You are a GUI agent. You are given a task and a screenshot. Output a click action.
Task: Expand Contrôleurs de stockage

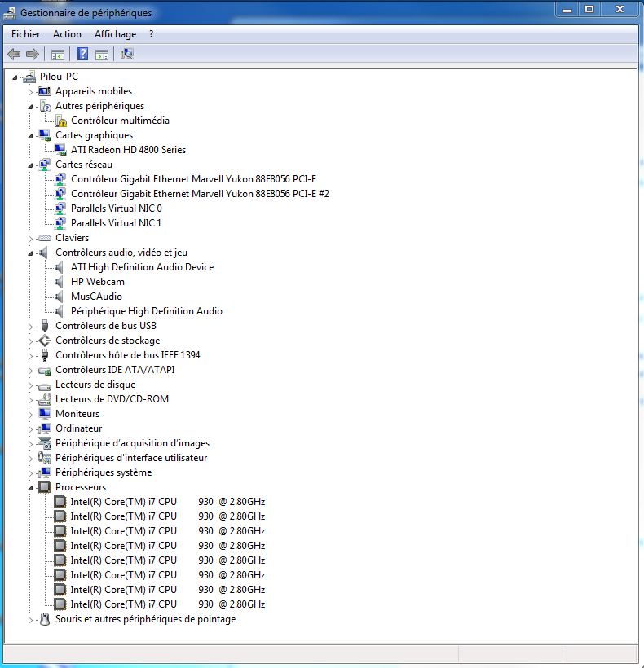(x=30, y=341)
